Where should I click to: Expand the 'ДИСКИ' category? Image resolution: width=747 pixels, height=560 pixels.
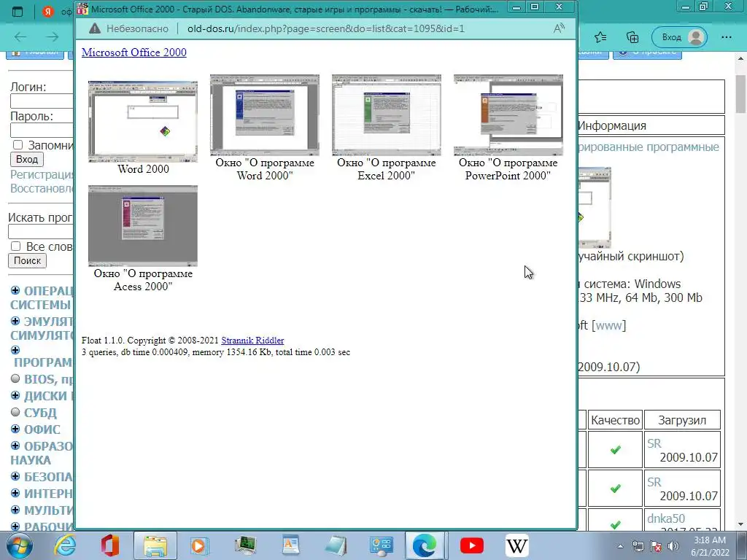click(15, 395)
